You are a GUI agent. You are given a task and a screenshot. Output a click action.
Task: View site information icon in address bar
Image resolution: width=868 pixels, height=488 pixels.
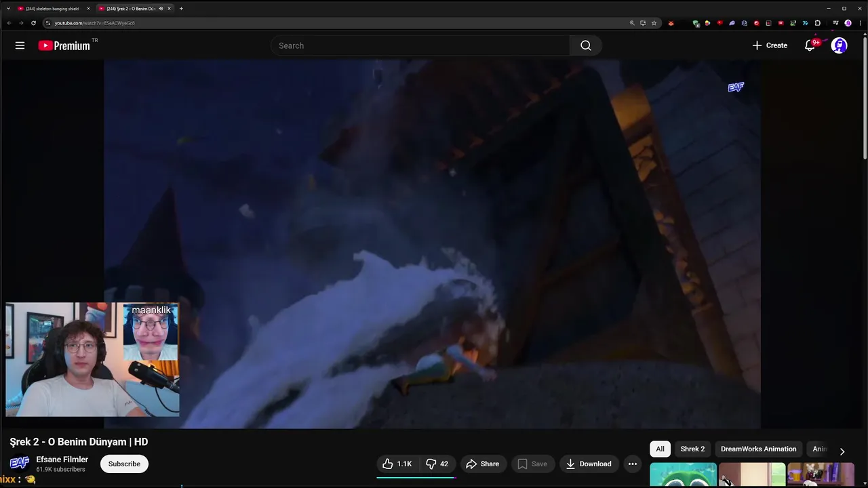47,23
